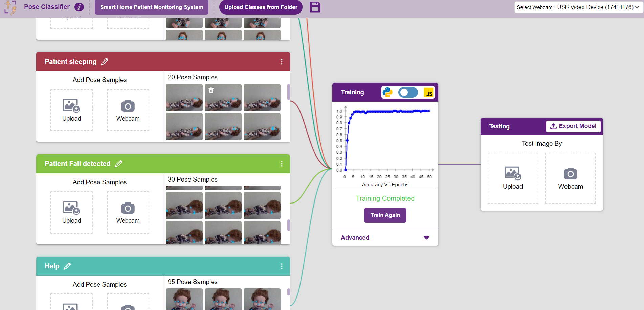Screen dimensions: 644x310
Task: Toggle the Python/JavaScript training switch
Action: (408, 92)
